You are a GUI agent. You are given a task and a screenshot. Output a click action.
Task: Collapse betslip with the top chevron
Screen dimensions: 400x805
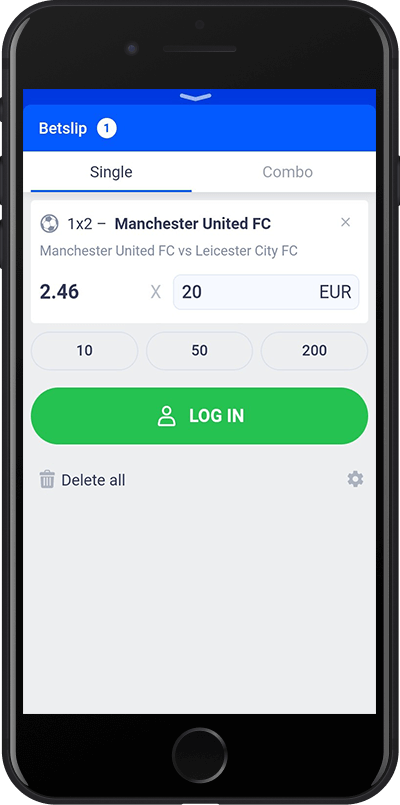tap(196, 97)
